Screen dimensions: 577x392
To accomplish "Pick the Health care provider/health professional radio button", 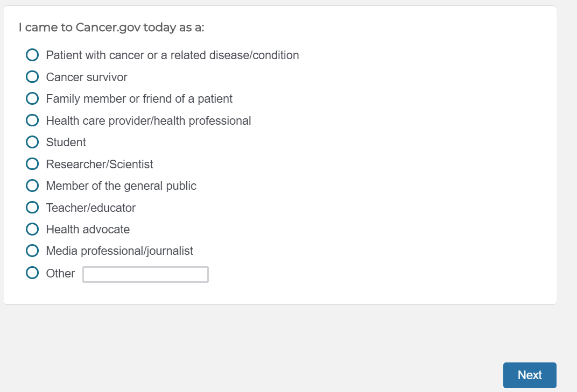I will [32, 120].
